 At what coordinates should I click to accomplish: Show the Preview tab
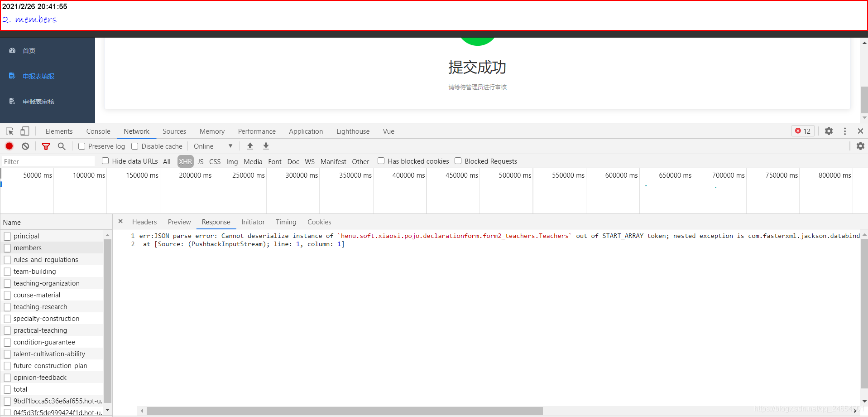(x=179, y=222)
